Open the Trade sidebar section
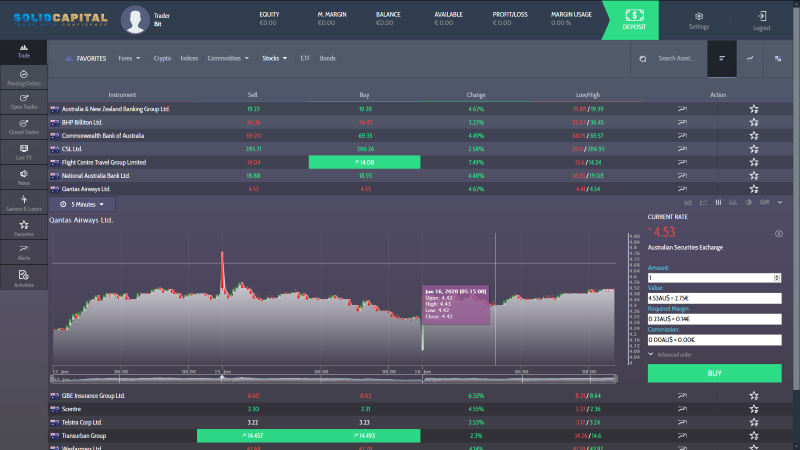800x450 pixels. (23, 52)
